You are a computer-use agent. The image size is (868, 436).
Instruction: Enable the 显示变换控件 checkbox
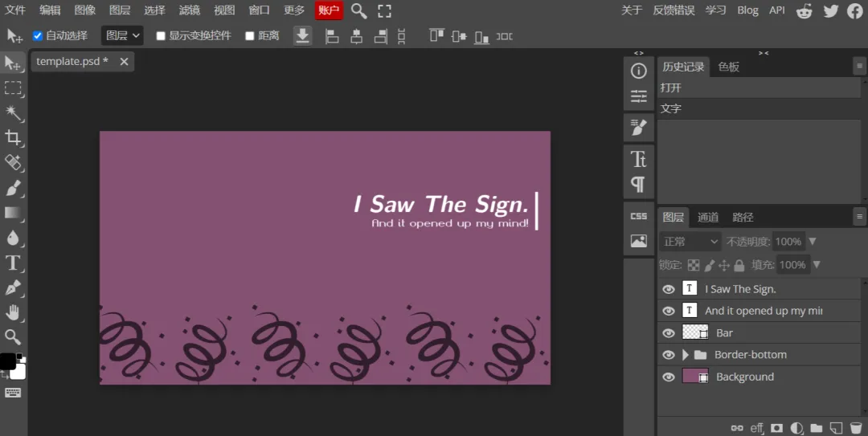tap(161, 36)
